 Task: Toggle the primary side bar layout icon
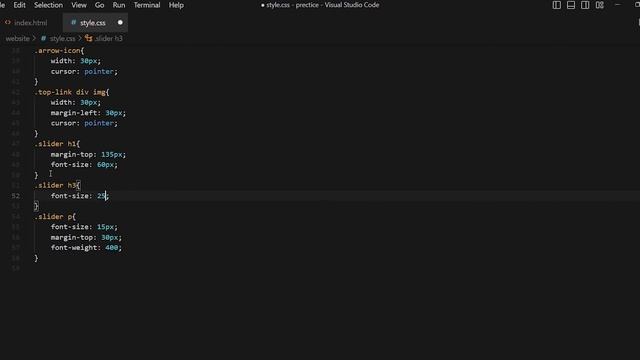click(556, 5)
